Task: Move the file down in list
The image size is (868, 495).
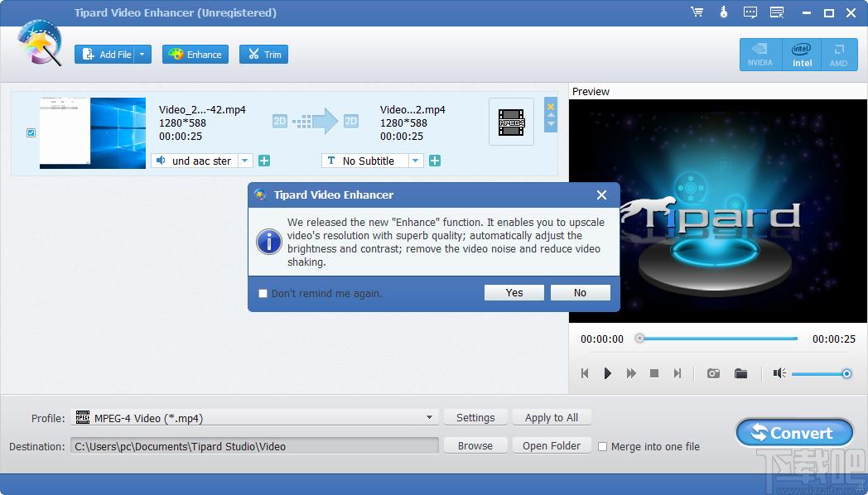Action: (551, 123)
